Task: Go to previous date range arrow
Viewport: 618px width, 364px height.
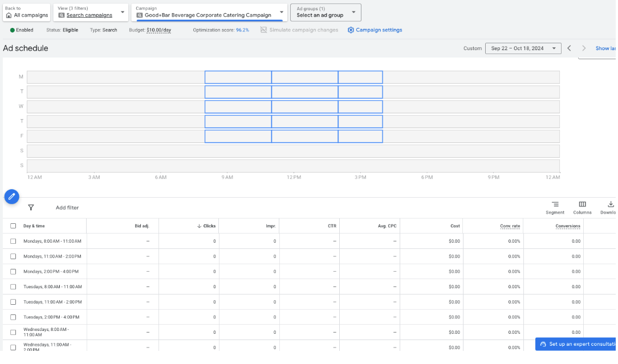Action: 569,48
